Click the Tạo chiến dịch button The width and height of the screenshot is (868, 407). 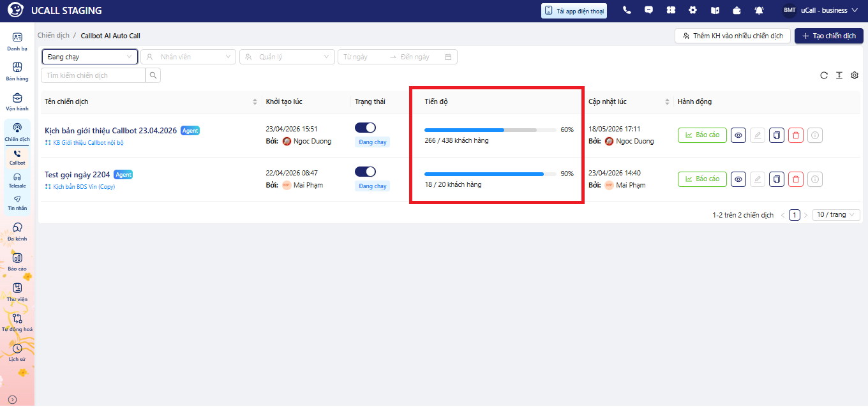coord(829,36)
